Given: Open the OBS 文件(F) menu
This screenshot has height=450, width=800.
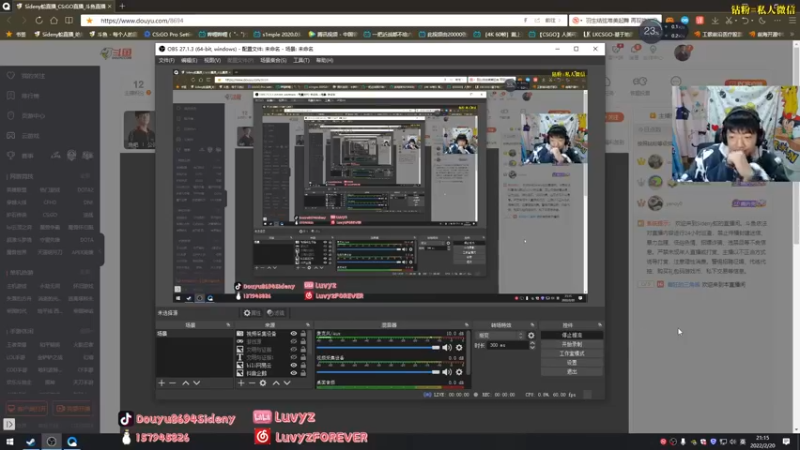Looking at the screenshot, I should click(x=166, y=60).
